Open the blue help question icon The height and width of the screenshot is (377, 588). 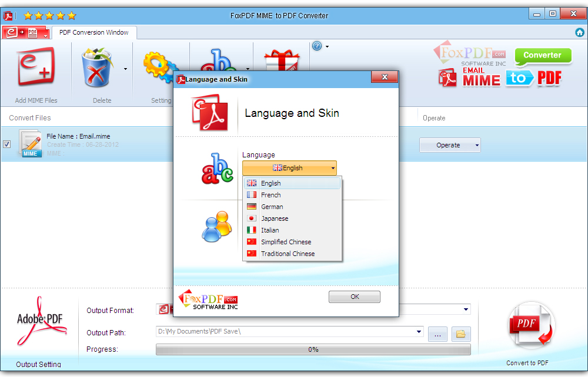point(317,46)
